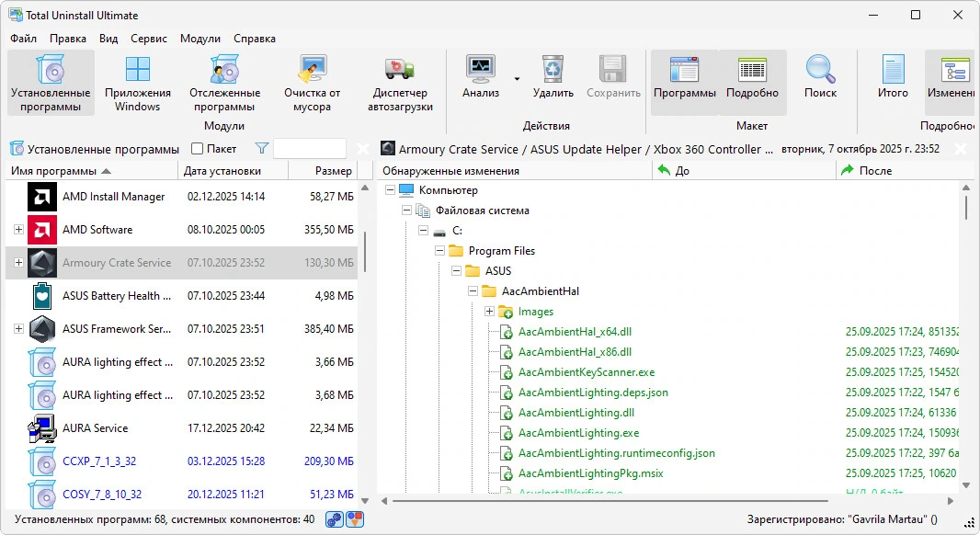Open the Вид menu
980x535 pixels.
point(108,38)
